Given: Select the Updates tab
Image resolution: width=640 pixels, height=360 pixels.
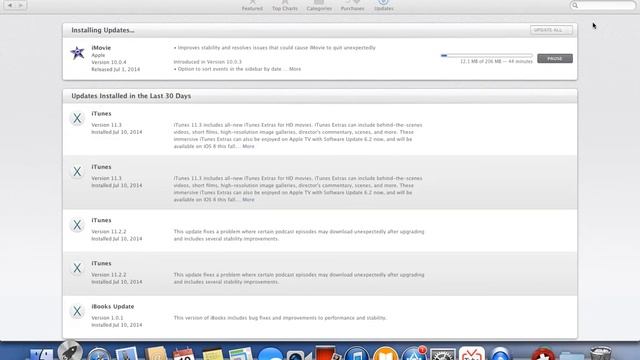Looking at the screenshot, I should tap(384, 6).
